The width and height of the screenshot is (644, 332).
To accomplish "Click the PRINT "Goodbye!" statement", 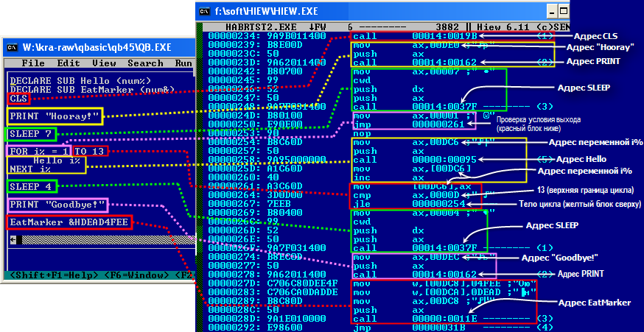I will click(57, 205).
